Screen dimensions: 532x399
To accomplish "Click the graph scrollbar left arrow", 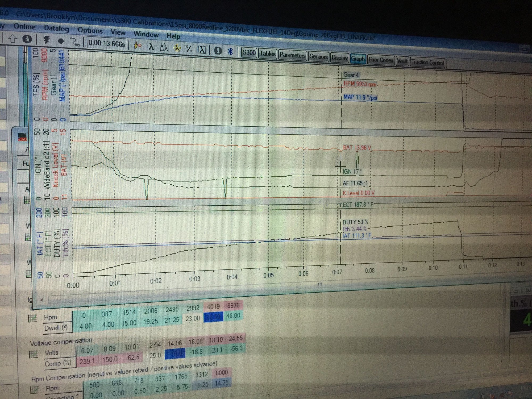I will (42, 300).
